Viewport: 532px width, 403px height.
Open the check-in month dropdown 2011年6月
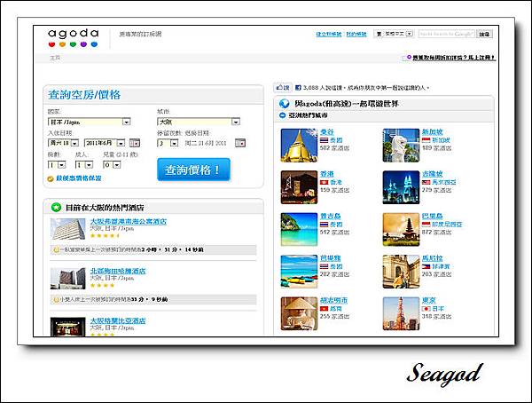tap(105, 143)
